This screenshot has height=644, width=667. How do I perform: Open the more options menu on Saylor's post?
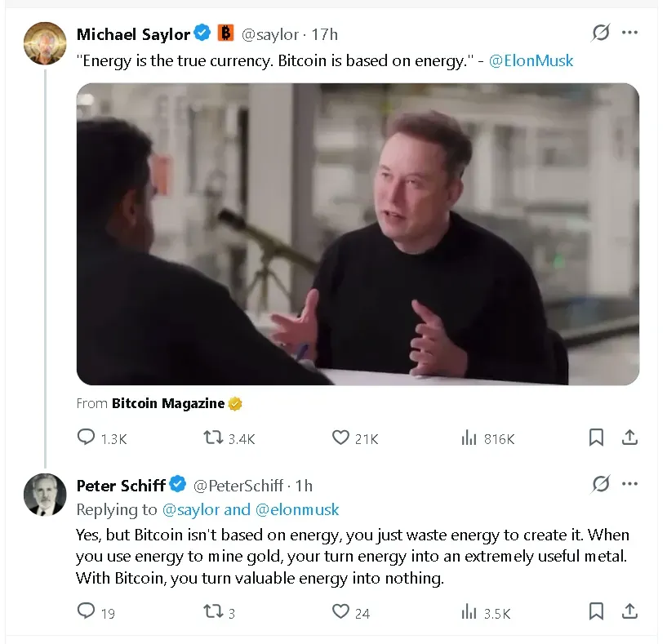(630, 33)
